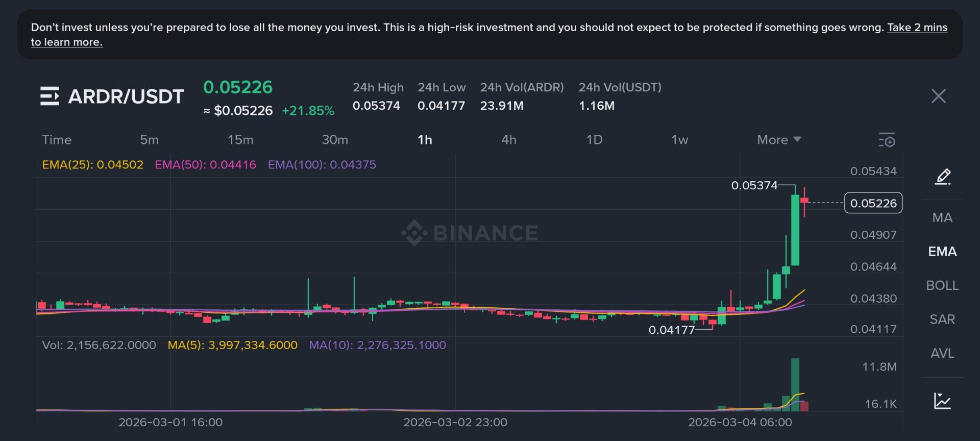Enable the MA indicator
This screenshot has height=441, width=980.
coord(942,218)
